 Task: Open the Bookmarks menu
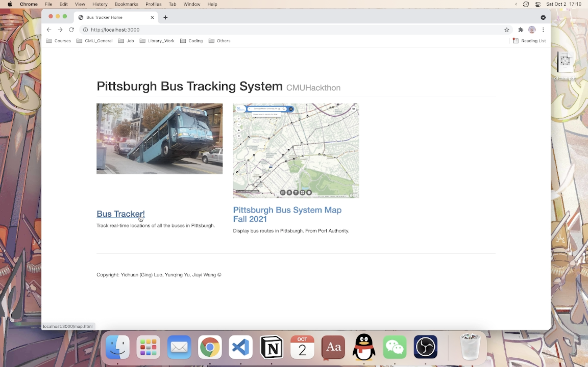[x=126, y=4]
